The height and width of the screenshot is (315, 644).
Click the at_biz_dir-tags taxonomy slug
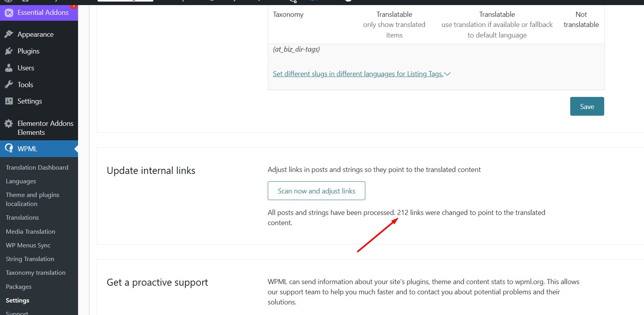(296, 49)
